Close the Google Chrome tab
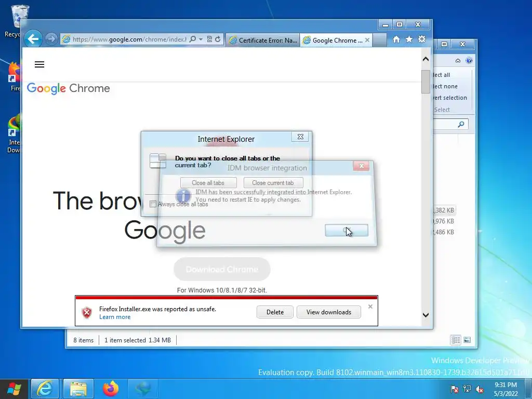 tap(367, 40)
